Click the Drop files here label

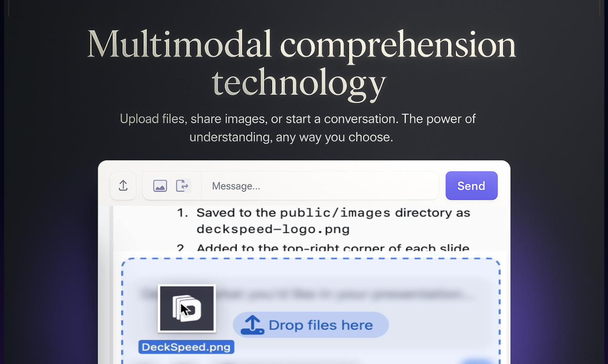pyautogui.click(x=321, y=325)
